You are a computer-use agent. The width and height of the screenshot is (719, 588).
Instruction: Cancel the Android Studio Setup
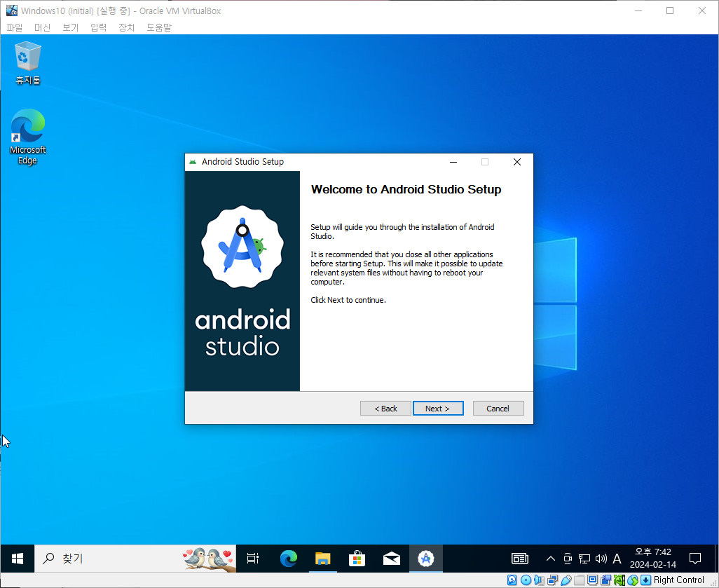tap(498, 408)
